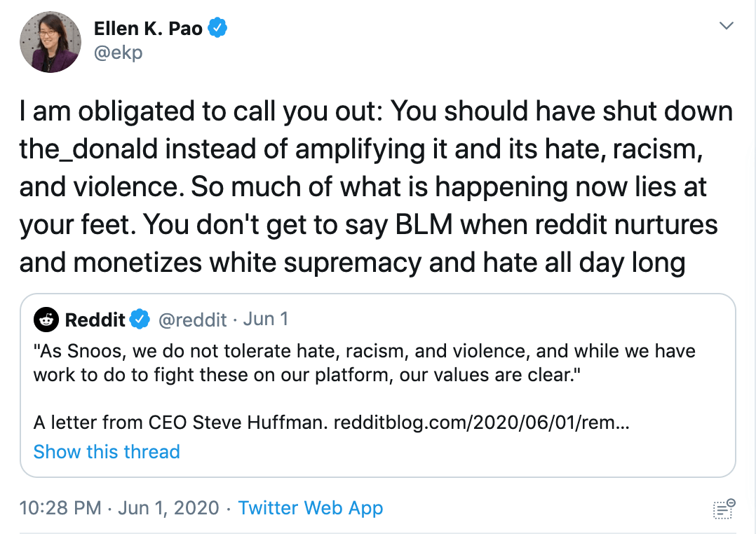Click the Jun 1, 2020 date in footer
Screen dimensions: 756x534
(168, 508)
